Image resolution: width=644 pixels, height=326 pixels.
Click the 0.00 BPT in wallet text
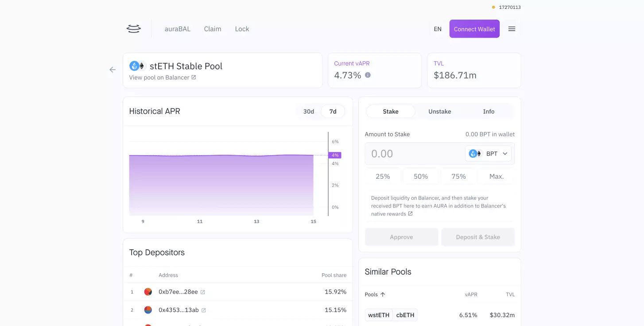point(490,134)
